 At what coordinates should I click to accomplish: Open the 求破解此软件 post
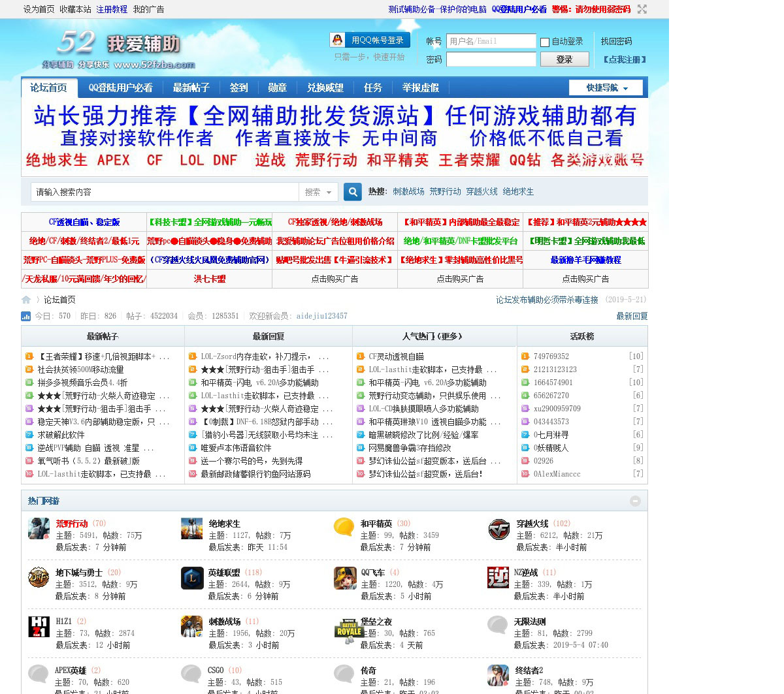61,435
